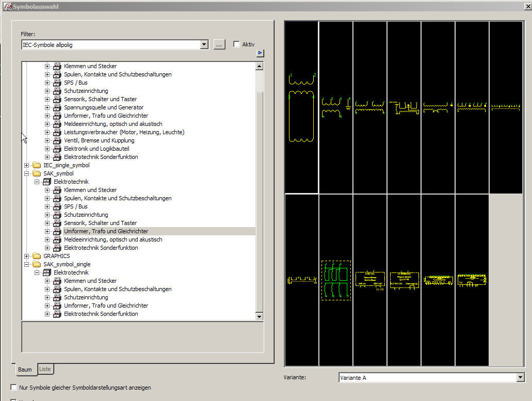Image resolution: width=532 pixels, height=401 pixels.
Task: Open the Variante dropdown
Action: click(520, 378)
